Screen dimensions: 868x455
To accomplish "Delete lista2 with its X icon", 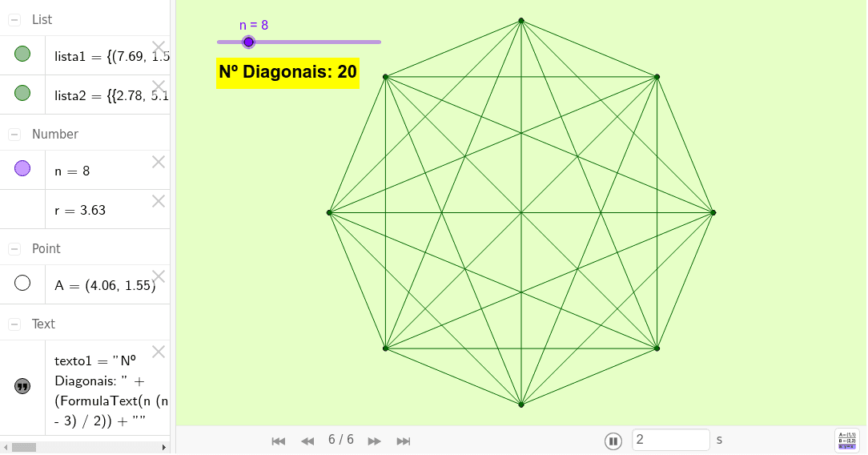I will tap(159, 87).
